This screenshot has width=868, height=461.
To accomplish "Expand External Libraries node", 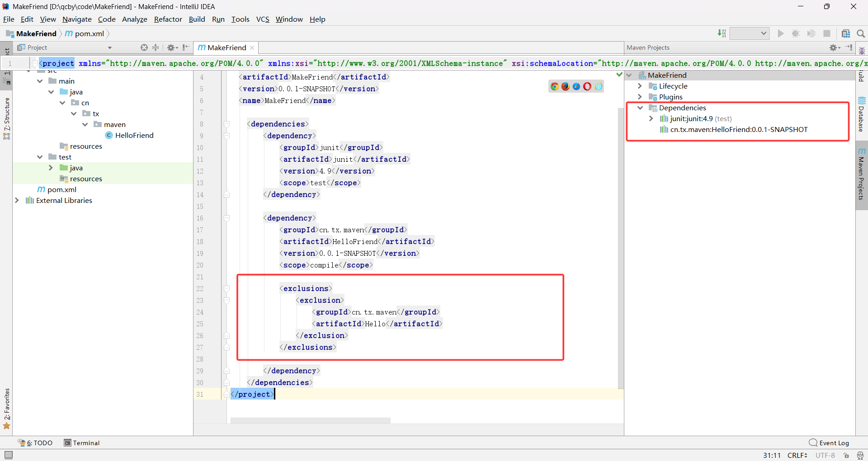I will (x=17, y=200).
